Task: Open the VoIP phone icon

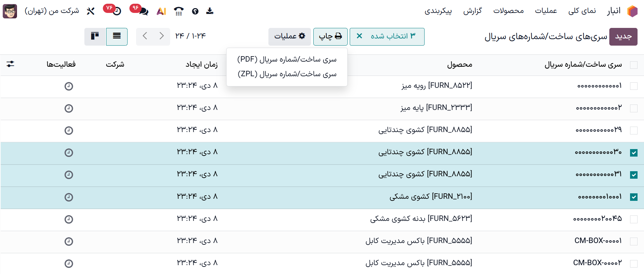Action: (179, 11)
